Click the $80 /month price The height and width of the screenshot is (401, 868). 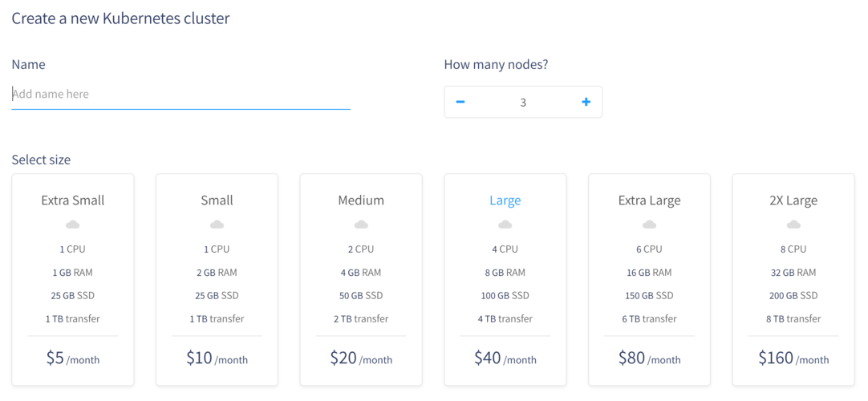(x=649, y=358)
